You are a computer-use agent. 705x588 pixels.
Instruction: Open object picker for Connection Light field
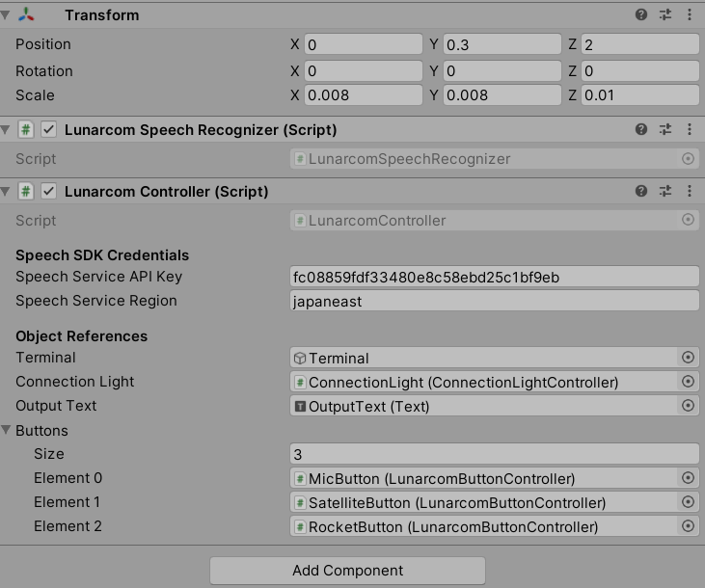click(x=688, y=382)
